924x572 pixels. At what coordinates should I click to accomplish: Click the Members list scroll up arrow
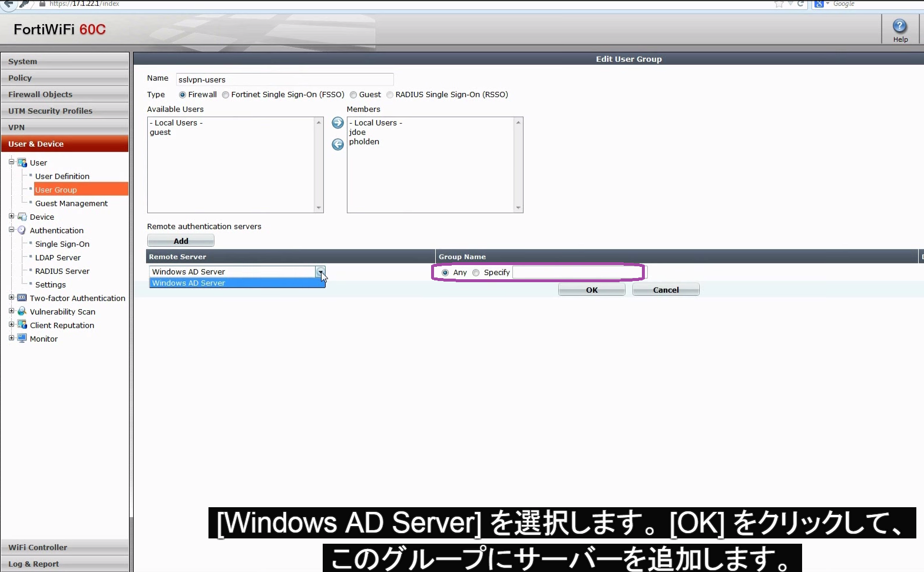pyautogui.click(x=519, y=123)
